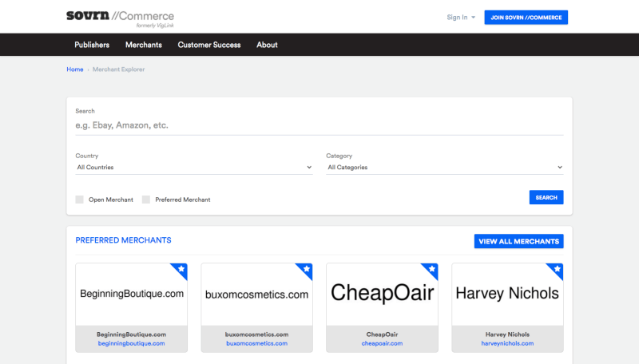Focus the merchant Search input field
The height and width of the screenshot is (364, 639).
(319, 125)
